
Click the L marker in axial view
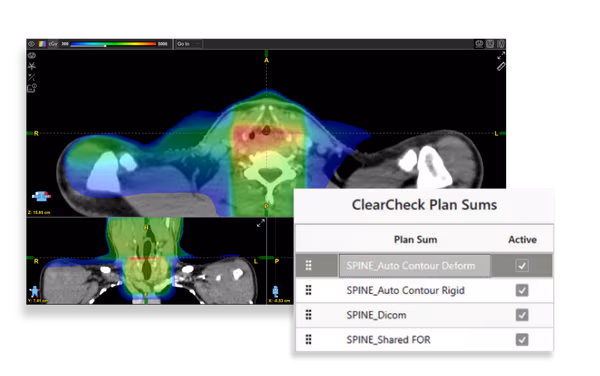[496, 133]
